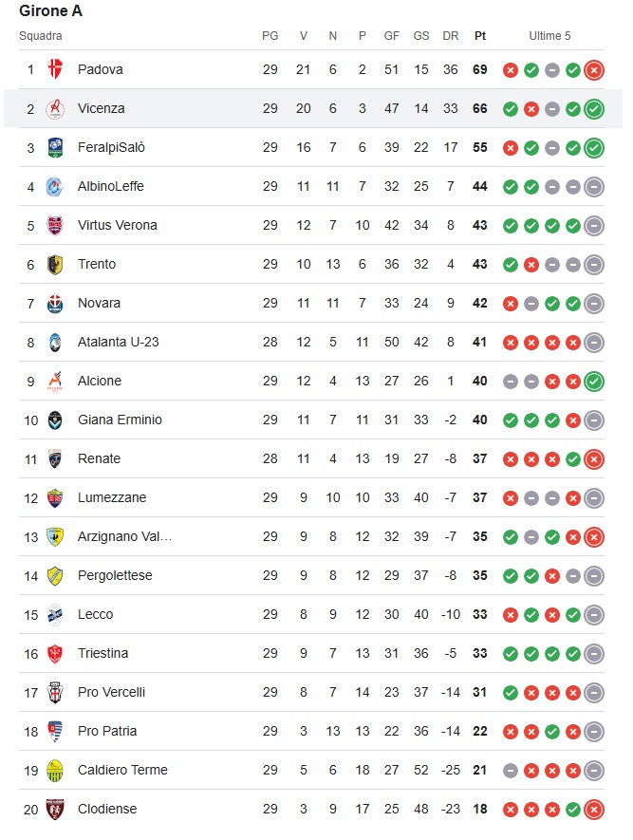This screenshot has height=840, width=633.
Task: Click the Caldiero Terme yellow-green badge
Action: 55,771
